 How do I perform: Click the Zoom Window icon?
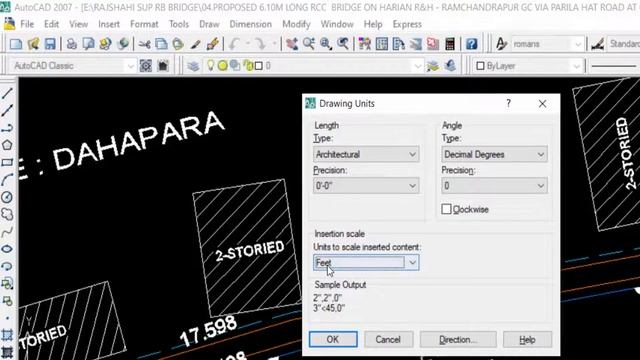(326, 44)
